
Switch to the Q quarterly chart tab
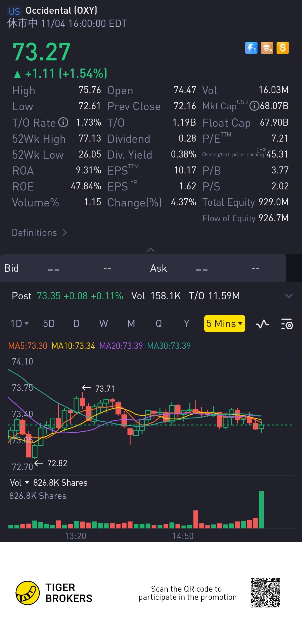(159, 324)
